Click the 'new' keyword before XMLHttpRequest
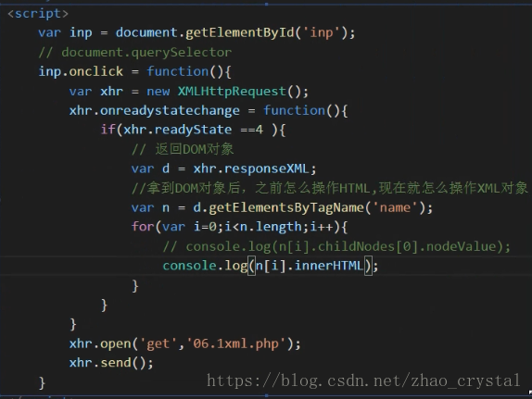 [158, 92]
